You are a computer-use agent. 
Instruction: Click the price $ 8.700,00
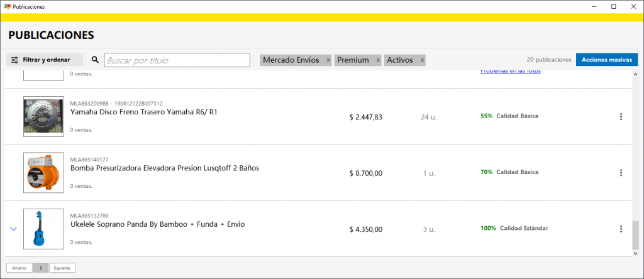(x=366, y=173)
